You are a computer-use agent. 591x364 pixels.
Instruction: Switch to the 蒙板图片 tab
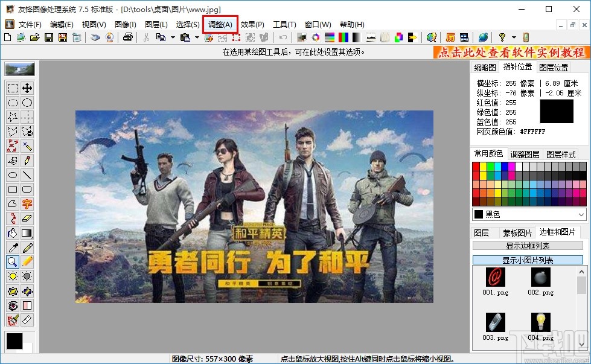pyautogui.click(x=517, y=233)
